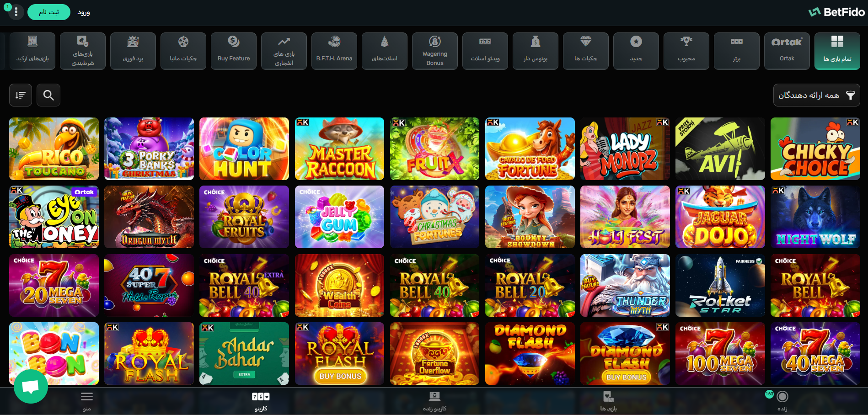Select the casino tab in bottom bar
This screenshot has width=868, height=415.
tap(261, 401)
